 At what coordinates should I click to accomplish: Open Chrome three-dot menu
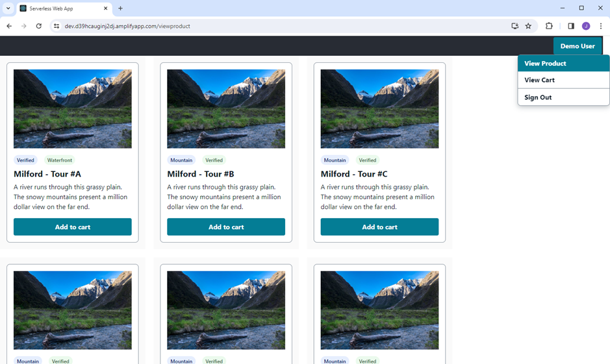pyautogui.click(x=601, y=26)
